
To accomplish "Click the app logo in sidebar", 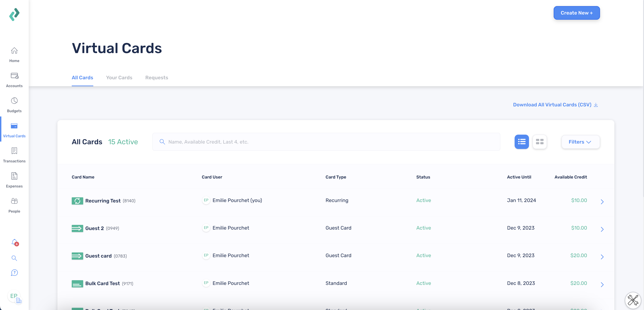I will click(14, 15).
